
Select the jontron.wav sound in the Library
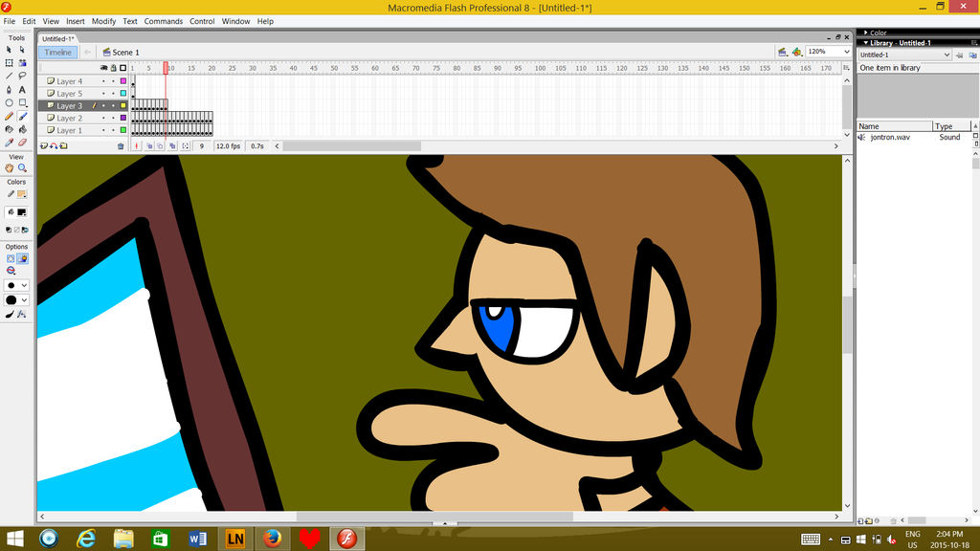click(890, 137)
